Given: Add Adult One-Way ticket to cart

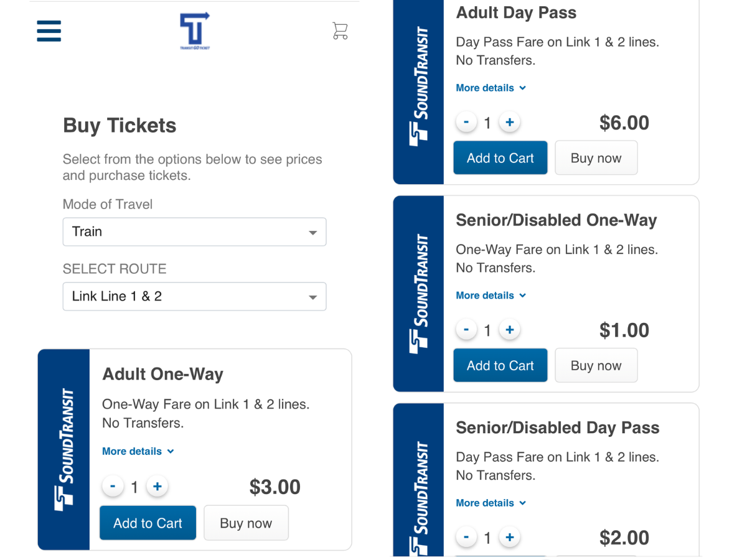Looking at the screenshot, I should (x=148, y=523).
